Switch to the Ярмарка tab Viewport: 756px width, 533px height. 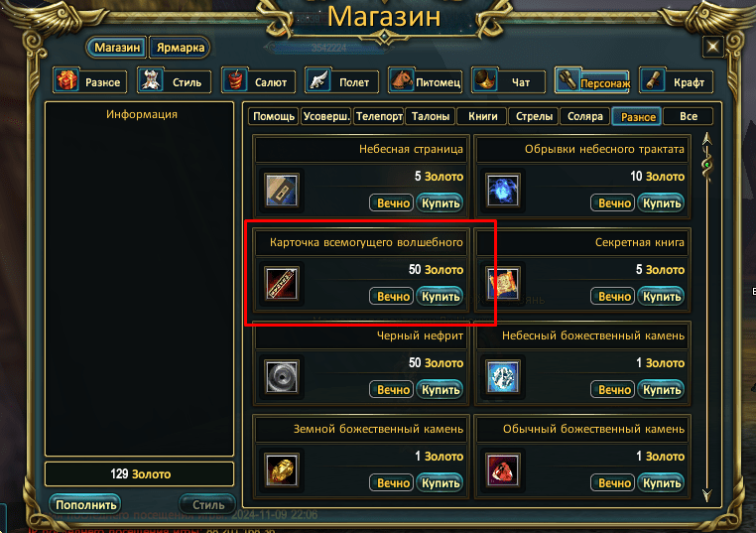pos(180,48)
